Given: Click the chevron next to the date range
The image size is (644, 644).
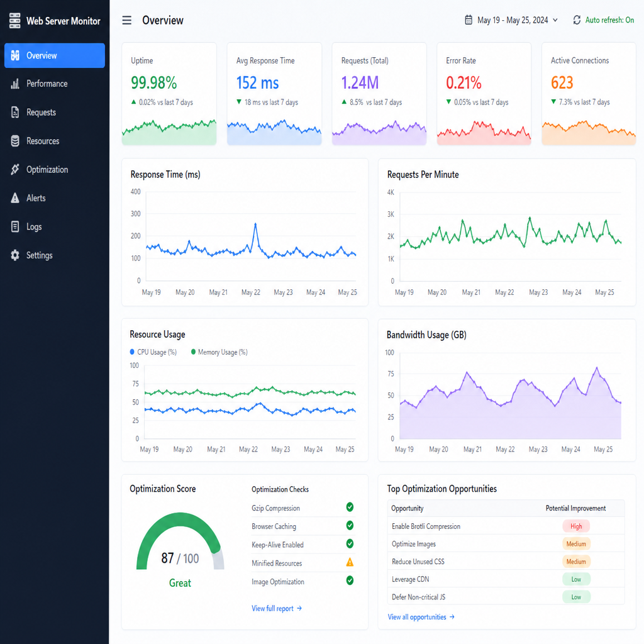Looking at the screenshot, I should point(555,19).
